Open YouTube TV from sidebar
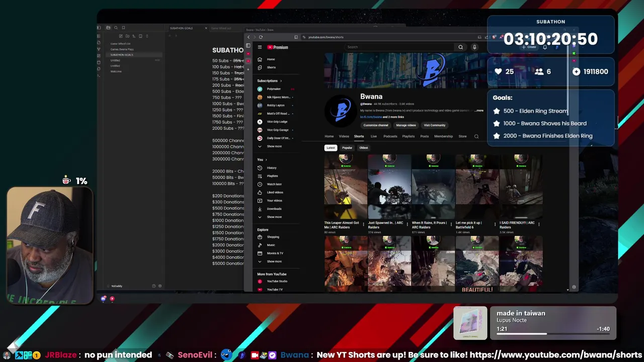Screen dimensions: 644x362 [274, 290]
